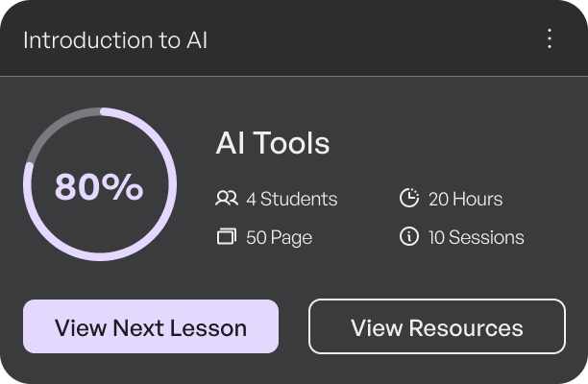Click the View Next Lesson button
Viewport: 588px width, 384px height.
[151, 326]
